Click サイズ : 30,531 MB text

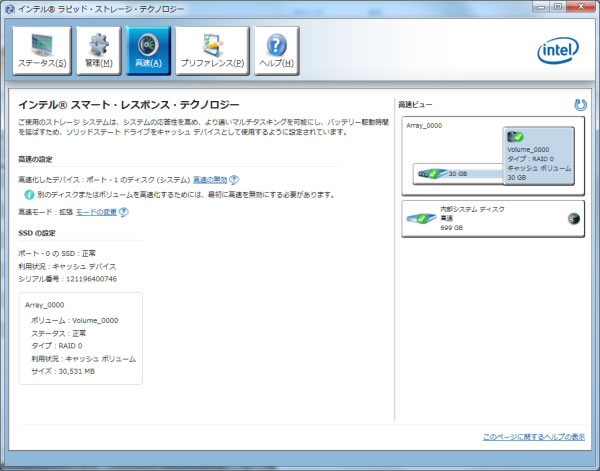[x=63, y=371]
